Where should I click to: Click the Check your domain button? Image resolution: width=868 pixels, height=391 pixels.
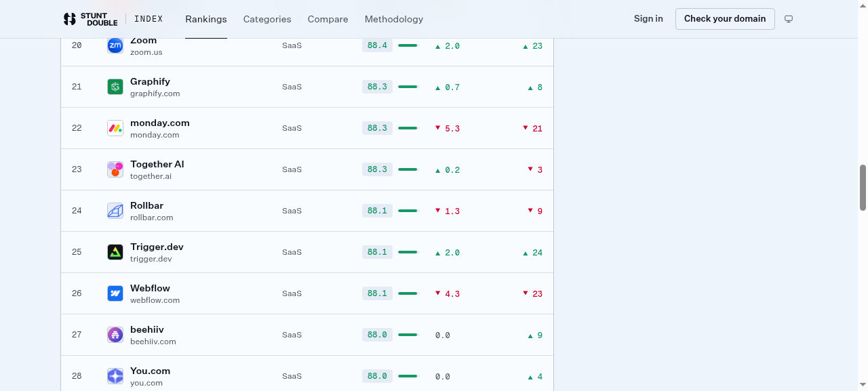[x=725, y=19]
